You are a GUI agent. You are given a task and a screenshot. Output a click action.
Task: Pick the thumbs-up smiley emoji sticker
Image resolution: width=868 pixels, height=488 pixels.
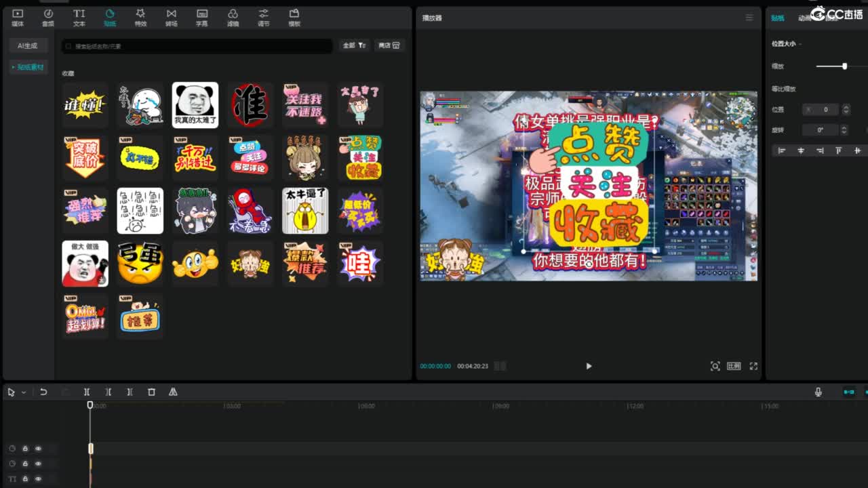(195, 264)
